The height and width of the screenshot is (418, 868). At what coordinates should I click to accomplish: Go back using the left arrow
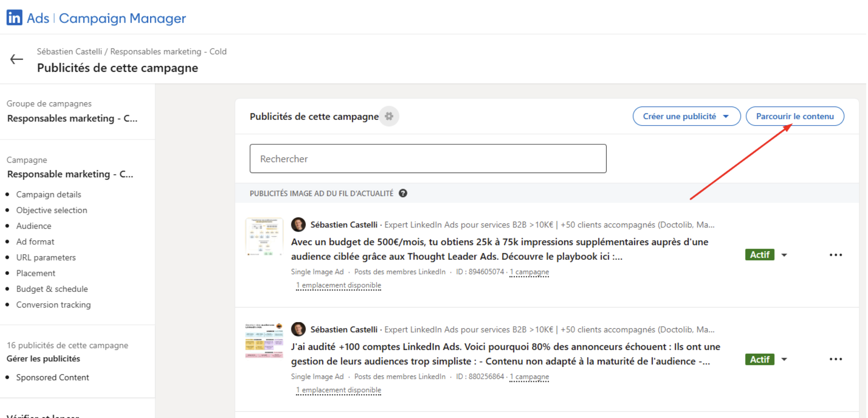pyautogui.click(x=17, y=59)
